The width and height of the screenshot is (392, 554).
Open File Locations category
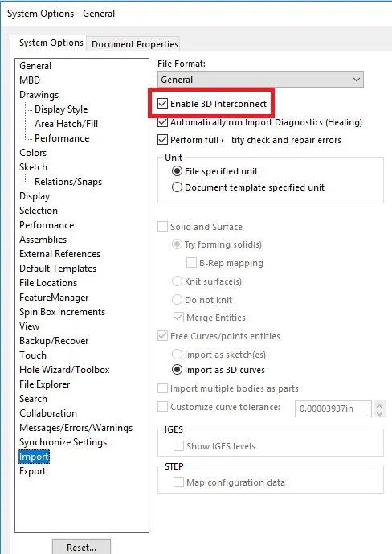click(48, 283)
